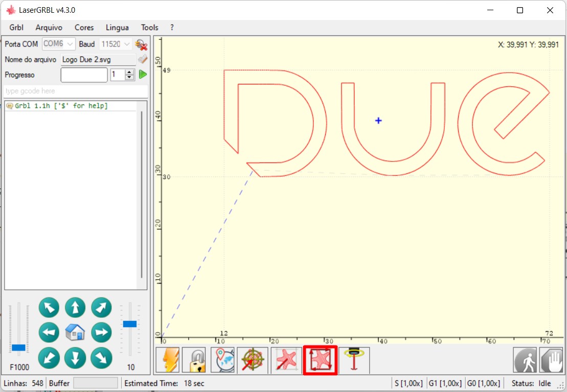The image size is (567, 392).
Task: Click the star with arrow go-to-corner icon
Action: tap(286, 360)
